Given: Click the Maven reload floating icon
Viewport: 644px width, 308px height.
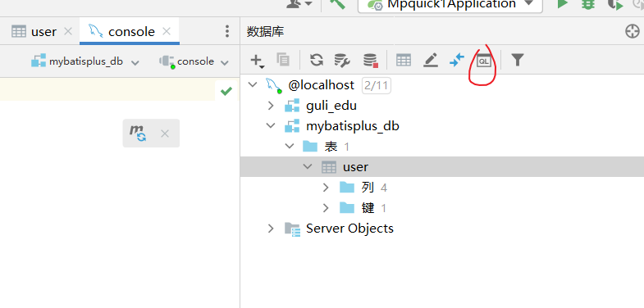Looking at the screenshot, I should tap(138, 134).
